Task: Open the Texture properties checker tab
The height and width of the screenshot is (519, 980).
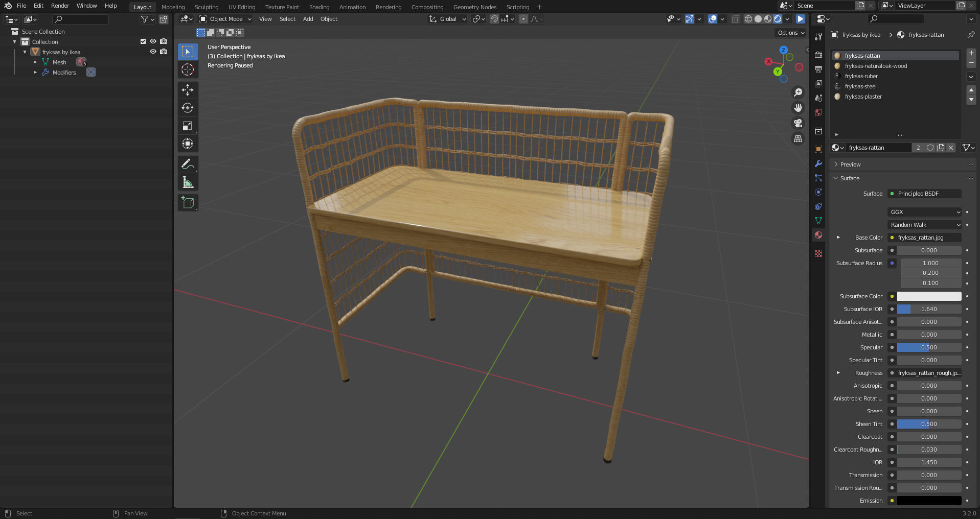Action: tap(818, 253)
